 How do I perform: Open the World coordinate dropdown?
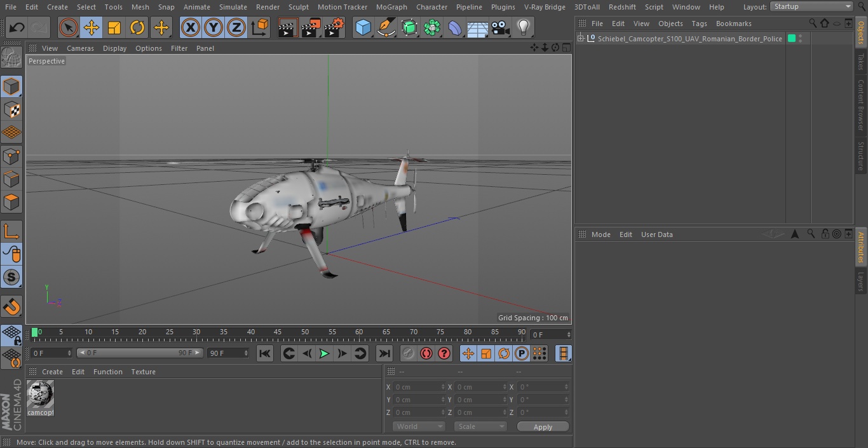coord(419,426)
